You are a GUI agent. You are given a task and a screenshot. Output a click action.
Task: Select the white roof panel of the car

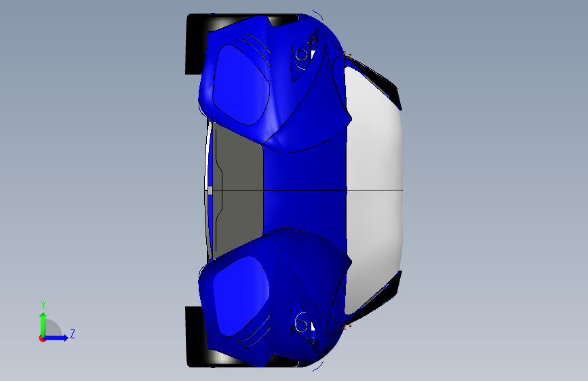point(374,190)
